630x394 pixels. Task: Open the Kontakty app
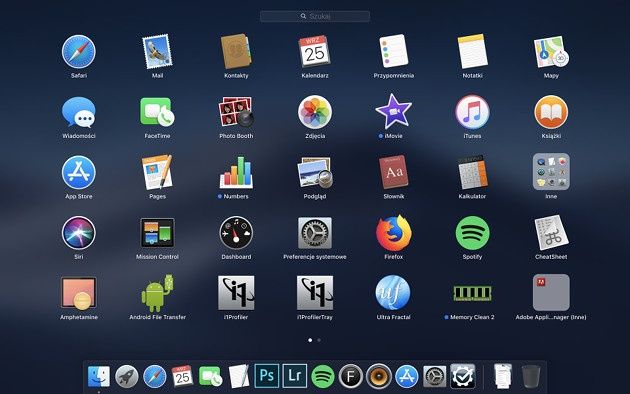point(236,52)
